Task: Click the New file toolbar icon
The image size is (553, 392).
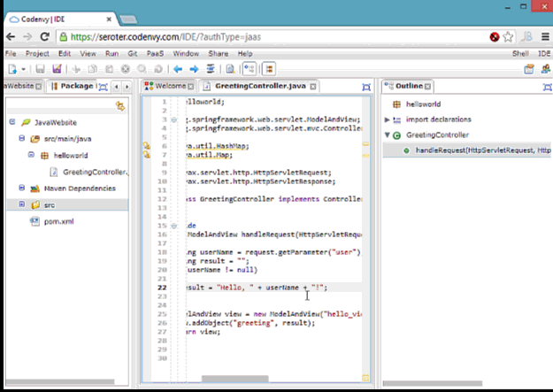Action: [x=12, y=69]
